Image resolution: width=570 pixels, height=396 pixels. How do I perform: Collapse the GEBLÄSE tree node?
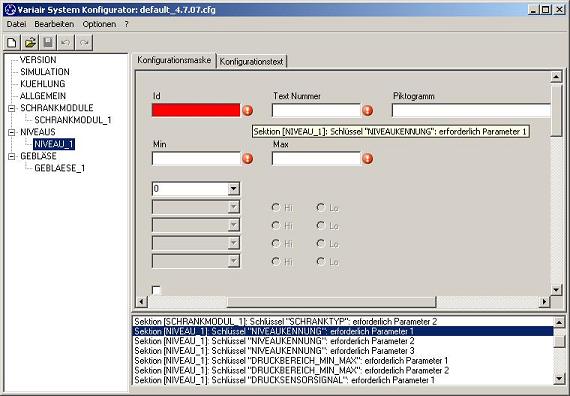[x=12, y=156]
